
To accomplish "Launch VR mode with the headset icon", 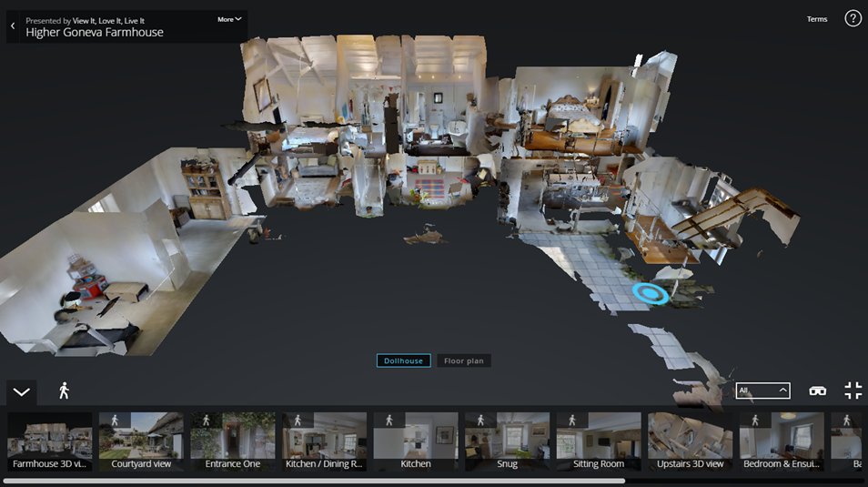I will (x=818, y=391).
